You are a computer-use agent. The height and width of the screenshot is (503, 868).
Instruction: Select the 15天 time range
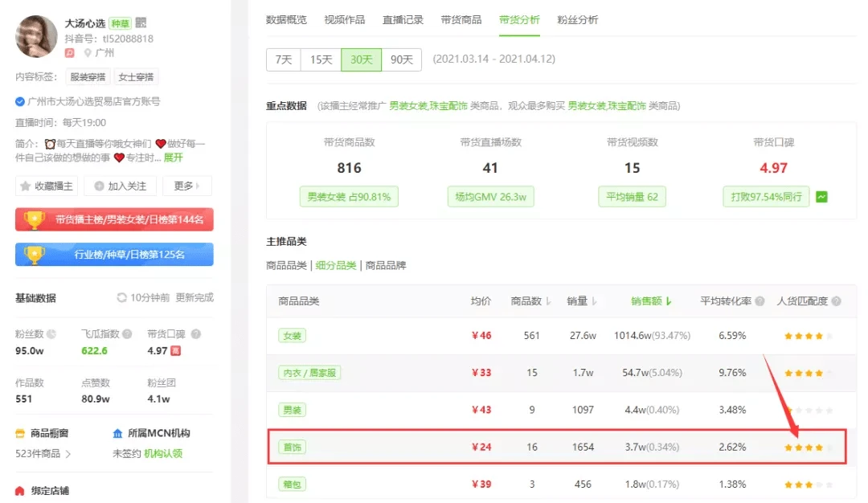coord(321,59)
